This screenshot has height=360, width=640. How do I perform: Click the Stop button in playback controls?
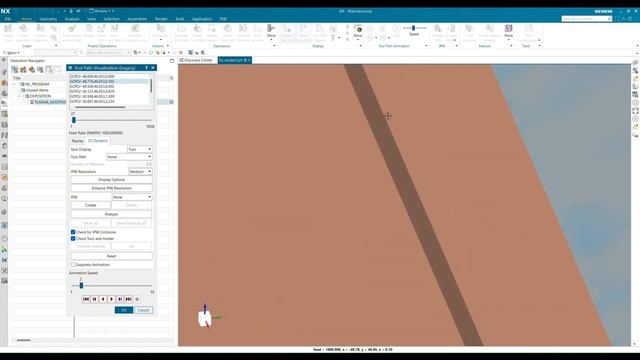(x=137, y=299)
